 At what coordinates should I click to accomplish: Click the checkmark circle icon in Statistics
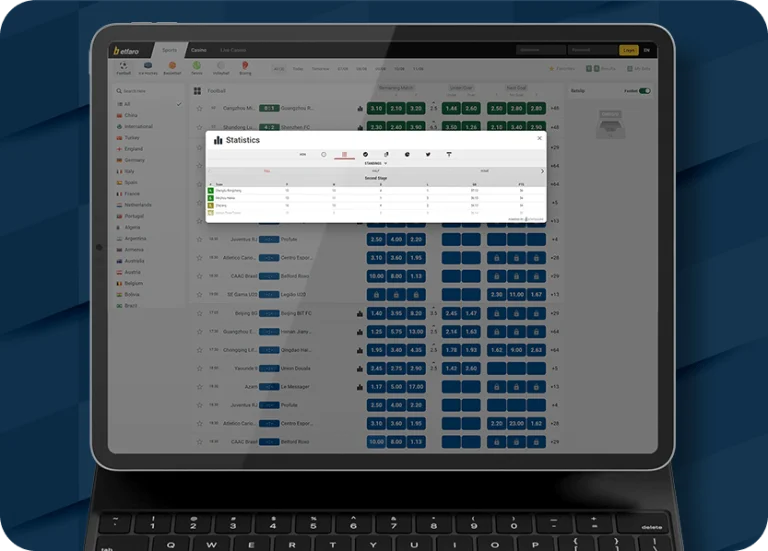tap(365, 154)
